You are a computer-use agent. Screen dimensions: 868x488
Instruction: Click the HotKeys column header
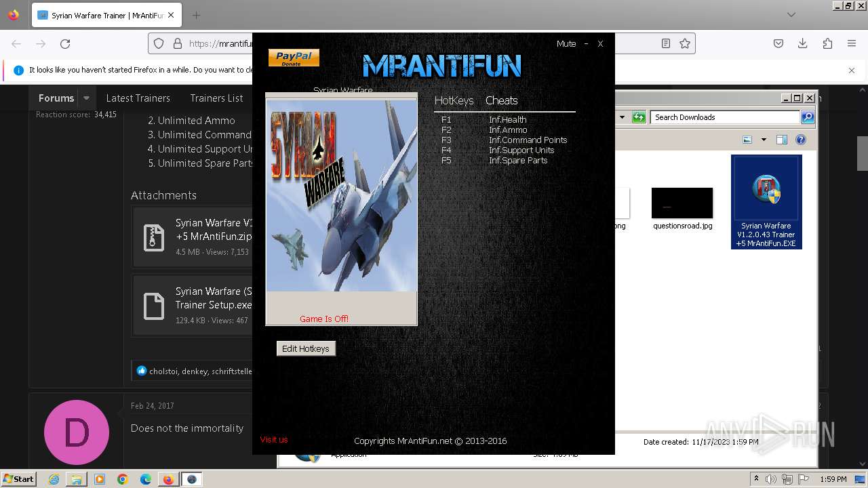point(454,100)
